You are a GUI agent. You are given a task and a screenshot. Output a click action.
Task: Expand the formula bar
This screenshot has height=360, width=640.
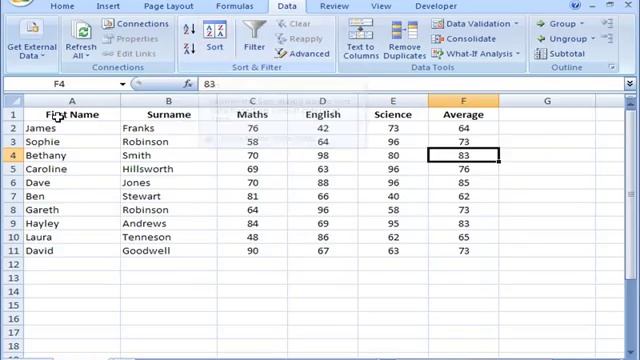630,84
